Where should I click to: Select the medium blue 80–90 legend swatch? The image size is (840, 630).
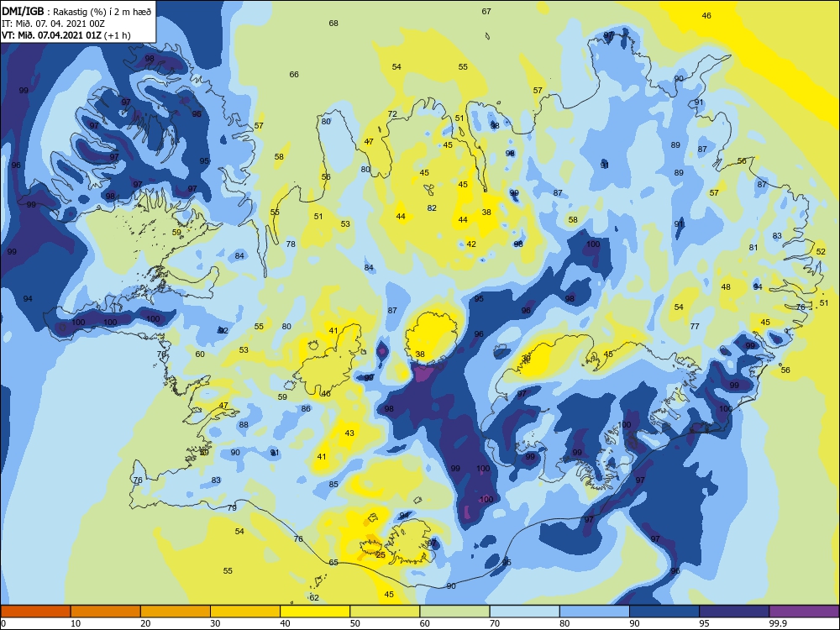point(595,612)
